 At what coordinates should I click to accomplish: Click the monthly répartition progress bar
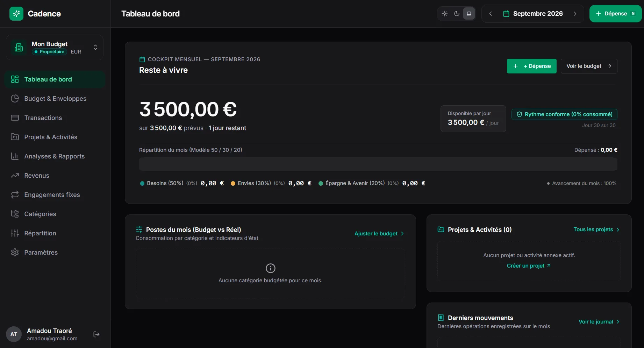click(378, 164)
